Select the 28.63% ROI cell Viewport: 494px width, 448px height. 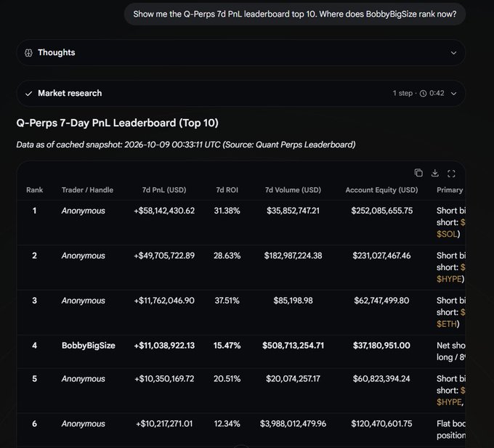(227, 256)
